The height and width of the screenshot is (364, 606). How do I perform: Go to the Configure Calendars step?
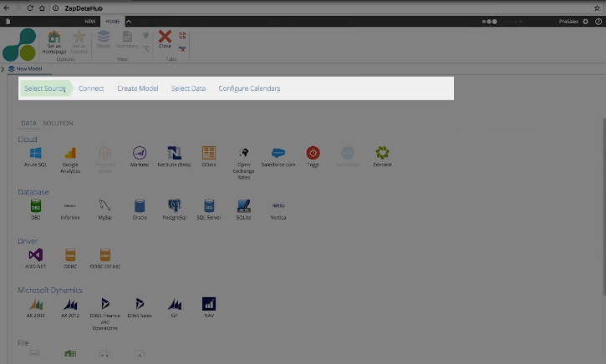coord(249,88)
